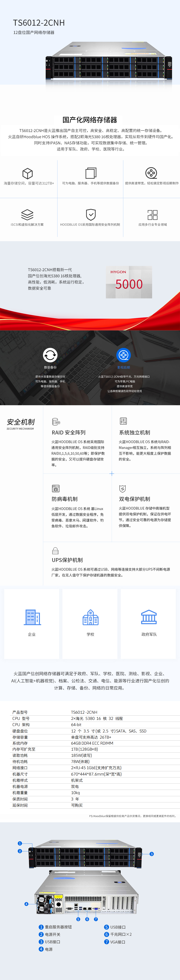Click the shield checkmark icon above HOODBLUE OS采用国际通用安全阵列机制
This screenshot has width=180, height=980.
click(x=91, y=215)
